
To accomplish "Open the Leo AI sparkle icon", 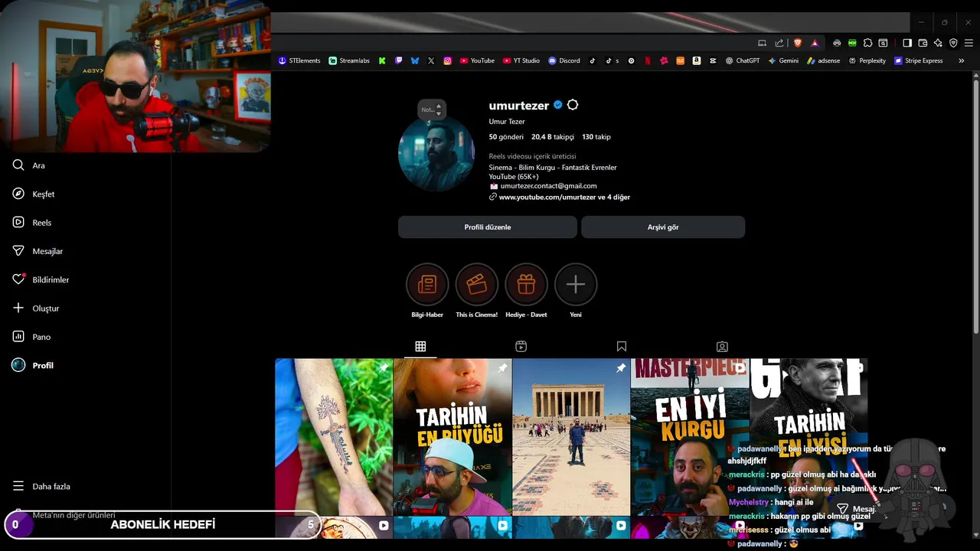I will tap(938, 43).
